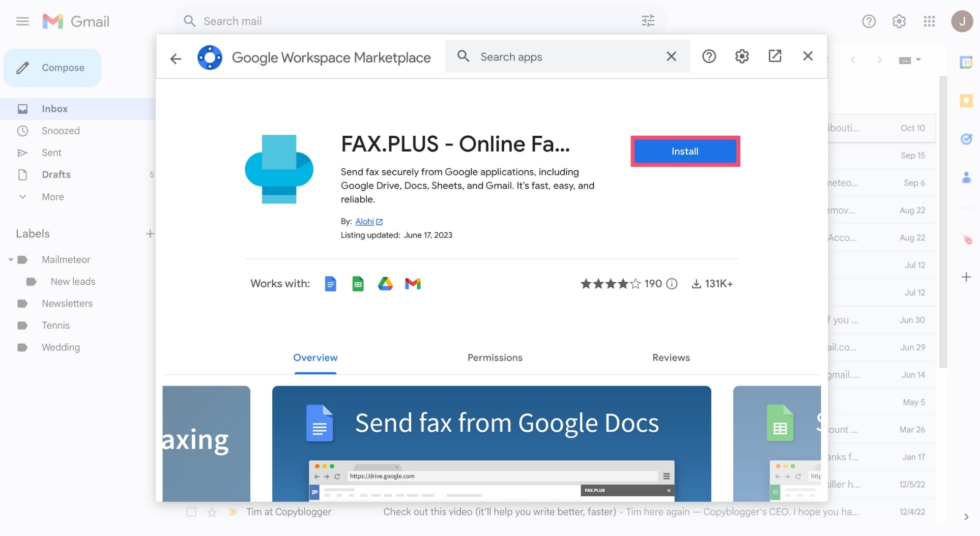Open Marketplace settings gear
980x536 pixels.
click(x=742, y=56)
